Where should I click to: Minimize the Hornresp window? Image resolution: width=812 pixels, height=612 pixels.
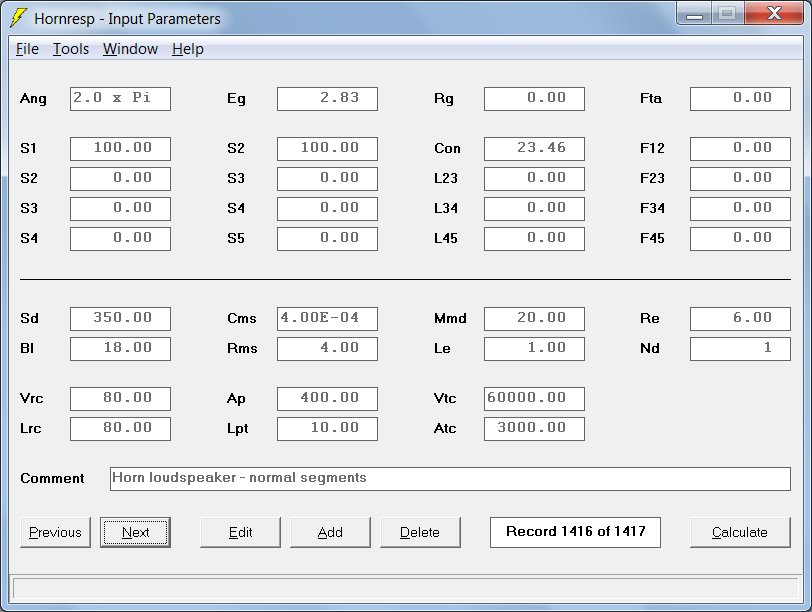click(694, 14)
